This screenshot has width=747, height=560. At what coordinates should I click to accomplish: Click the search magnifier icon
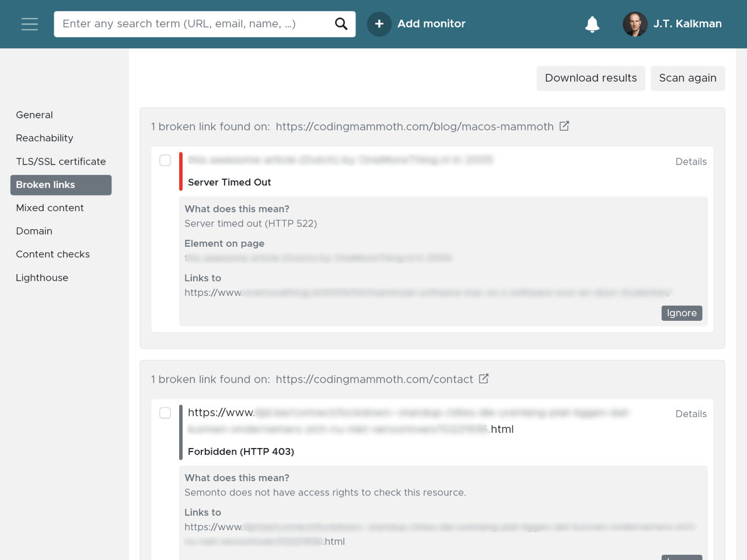pos(341,24)
